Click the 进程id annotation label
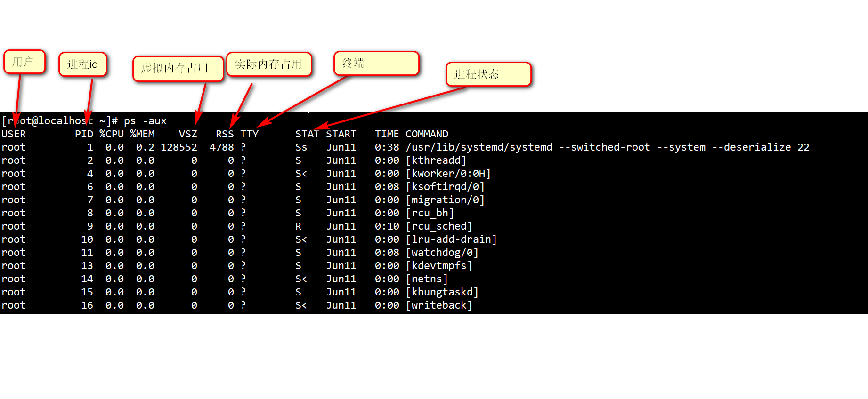 click(x=83, y=64)
